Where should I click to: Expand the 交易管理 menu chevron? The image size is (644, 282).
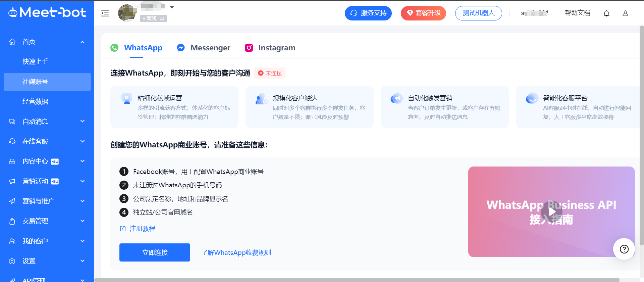tap(83, 221)
